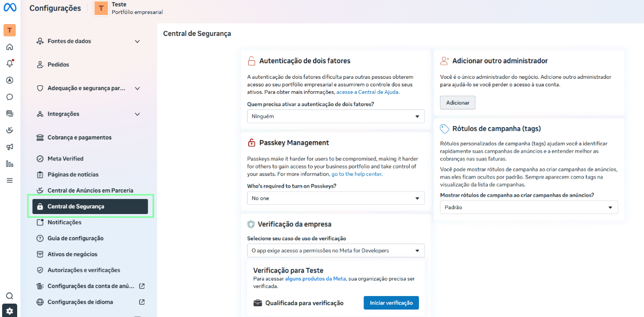The width and height of the screenshot is (644, 317).
Task: Click the news cards icon in left rail
Action: pyautogui.click(x=10, y=114)
